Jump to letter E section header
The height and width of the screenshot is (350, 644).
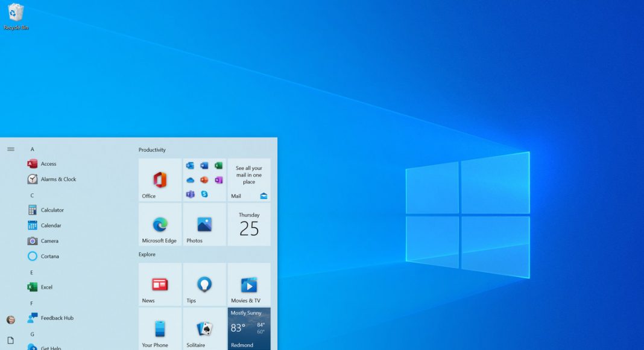[31, 272]
